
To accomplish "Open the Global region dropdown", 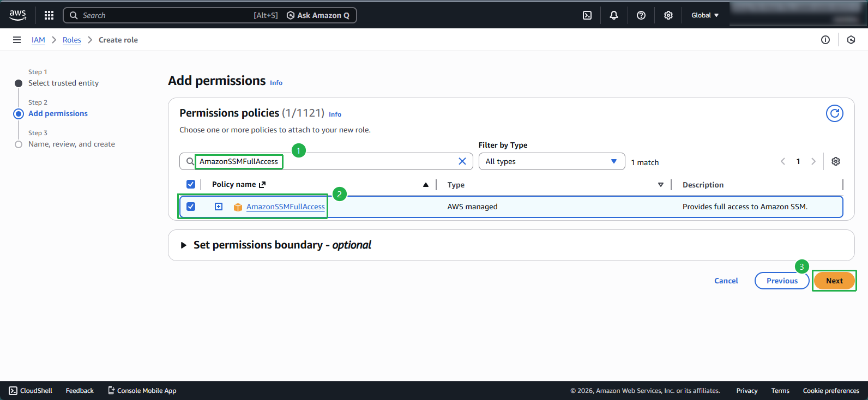I will pyautogui.click(x=705, y=15).
